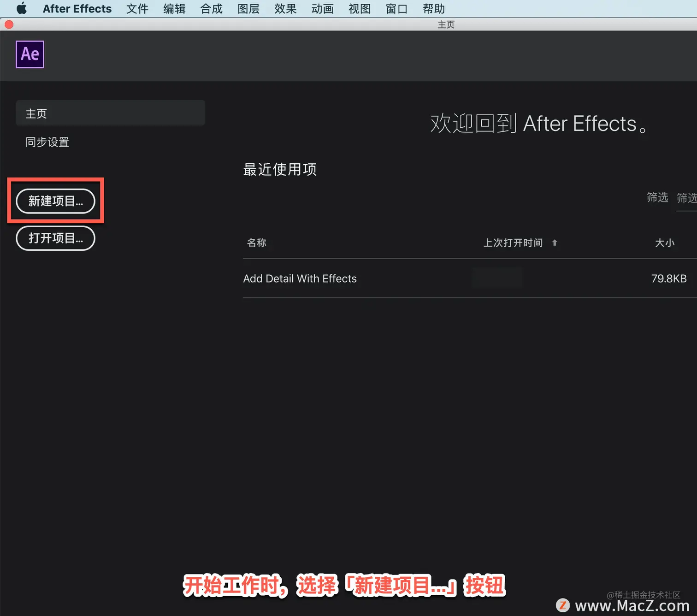
Task: Open the 动画 menu
Action: (x=322, y=8)
